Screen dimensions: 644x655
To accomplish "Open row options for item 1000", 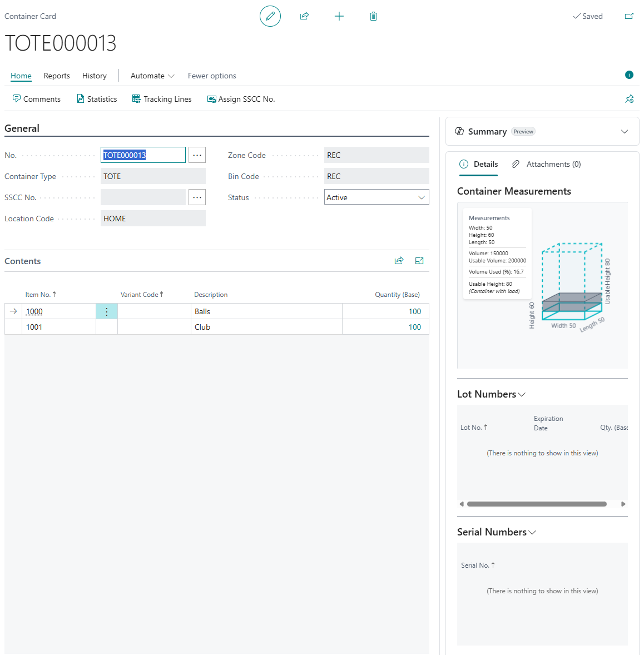I will 107,311.
